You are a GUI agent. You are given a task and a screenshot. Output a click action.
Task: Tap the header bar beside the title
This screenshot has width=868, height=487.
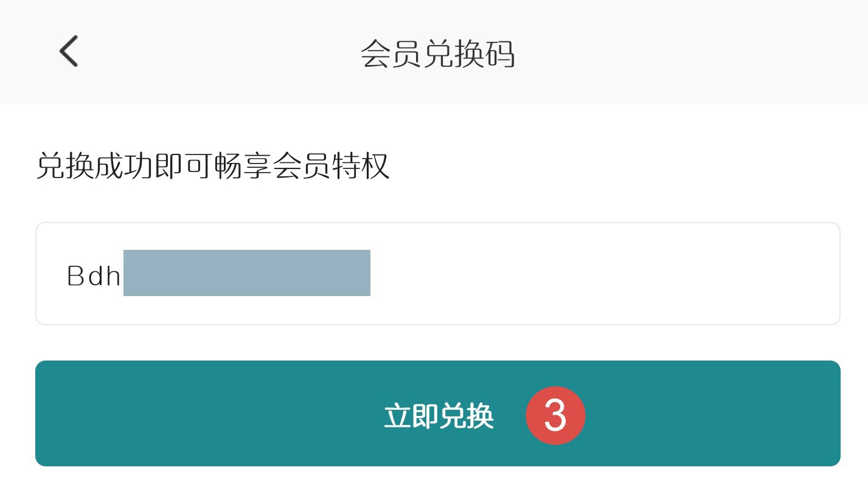pyautogui.click(x=669, y=52)
